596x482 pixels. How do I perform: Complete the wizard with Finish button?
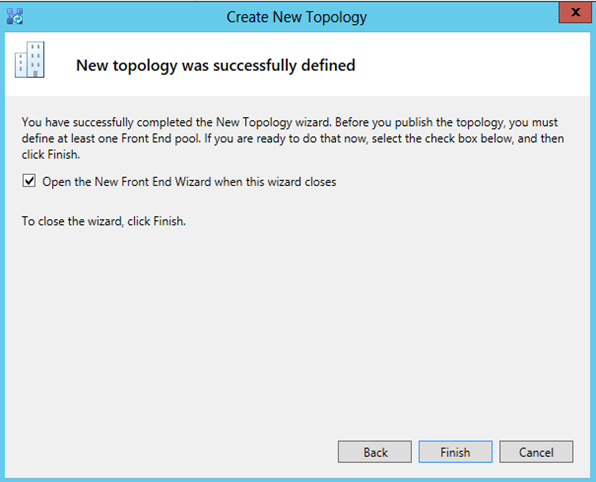click(455, 452)
